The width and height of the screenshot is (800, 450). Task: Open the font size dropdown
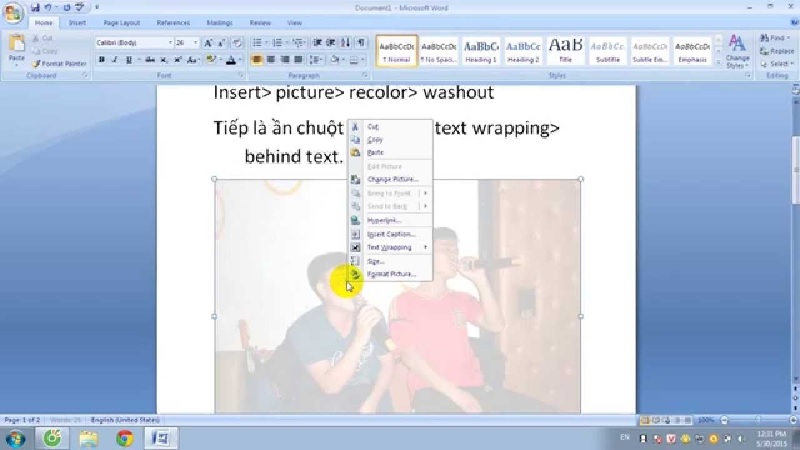[x=195, y=43]
